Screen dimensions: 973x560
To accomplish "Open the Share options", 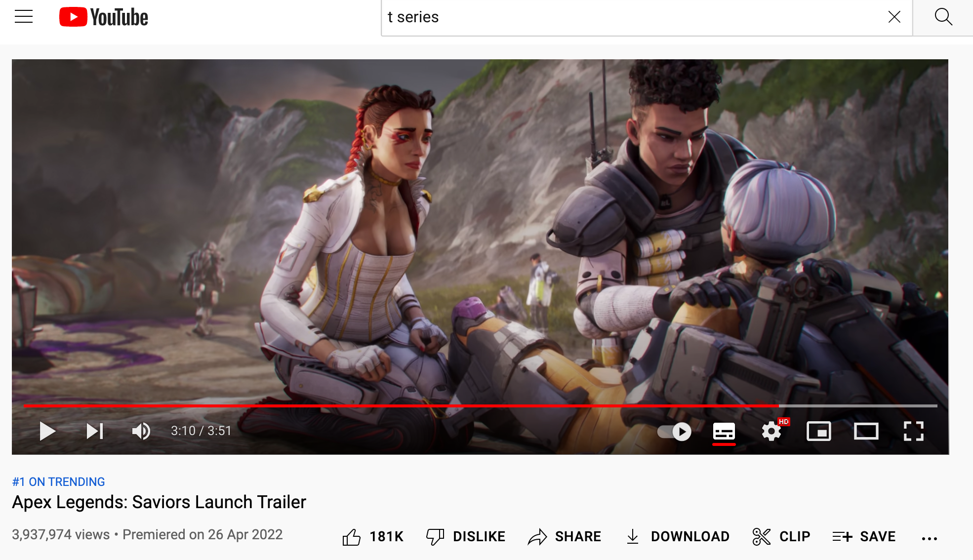I will point(565,537).
